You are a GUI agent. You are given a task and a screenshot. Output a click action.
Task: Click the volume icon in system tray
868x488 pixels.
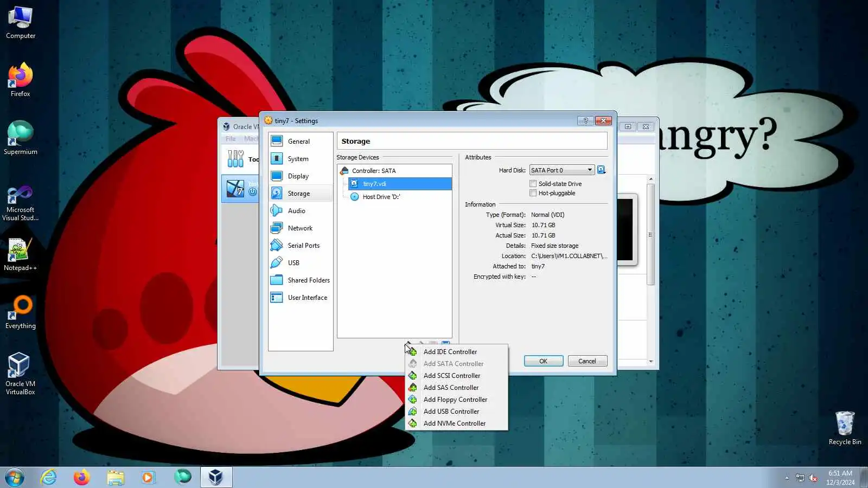(x=813, y=478)
